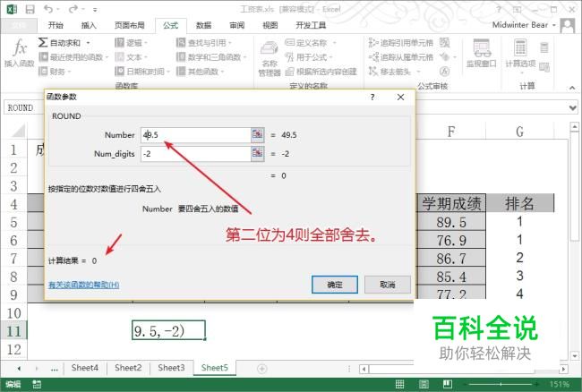Click the 确定 (OK) button

(x=335, y=285)
